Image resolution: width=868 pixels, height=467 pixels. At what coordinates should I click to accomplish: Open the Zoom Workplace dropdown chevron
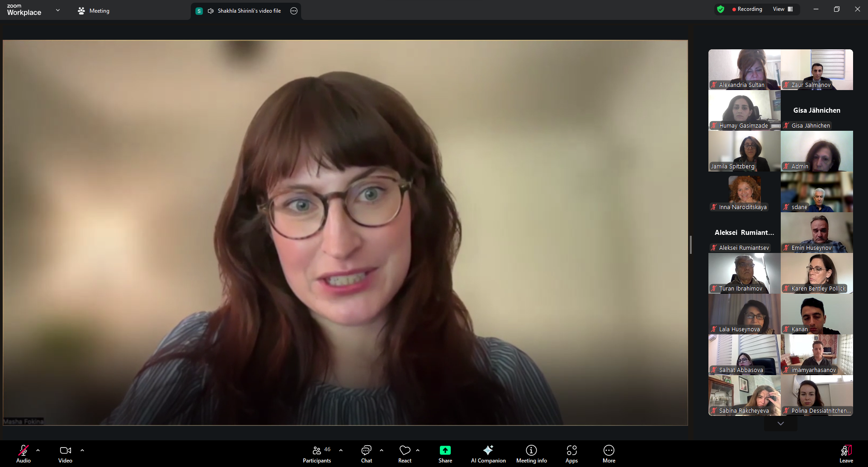[58, 10]
